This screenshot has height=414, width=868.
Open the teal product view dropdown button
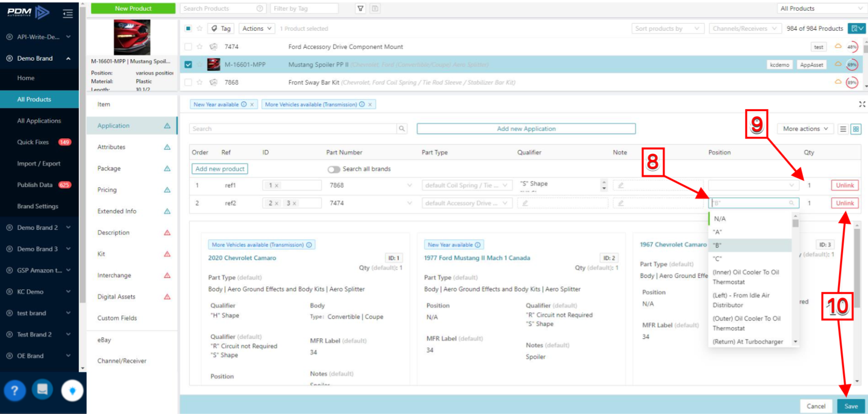(x=856, y=28)
